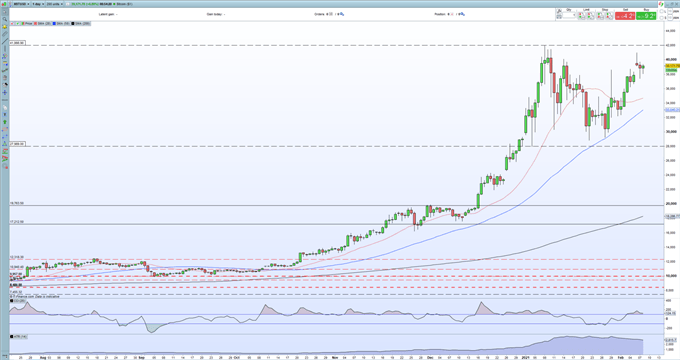Screen dimensions: 680x360
Task: Toggle the green check beside Price legend
Action: tap(18, 23)
